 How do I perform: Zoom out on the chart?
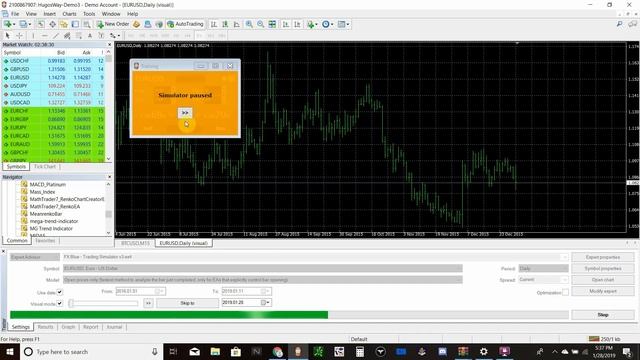pos(260,24)
